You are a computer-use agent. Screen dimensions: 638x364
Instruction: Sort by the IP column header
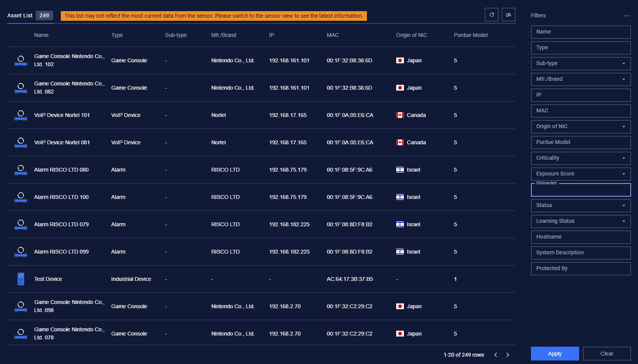click(271, 35)
